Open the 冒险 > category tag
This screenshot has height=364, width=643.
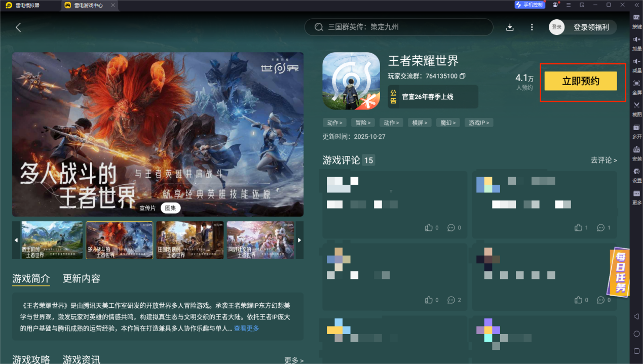tap(362, 123)
